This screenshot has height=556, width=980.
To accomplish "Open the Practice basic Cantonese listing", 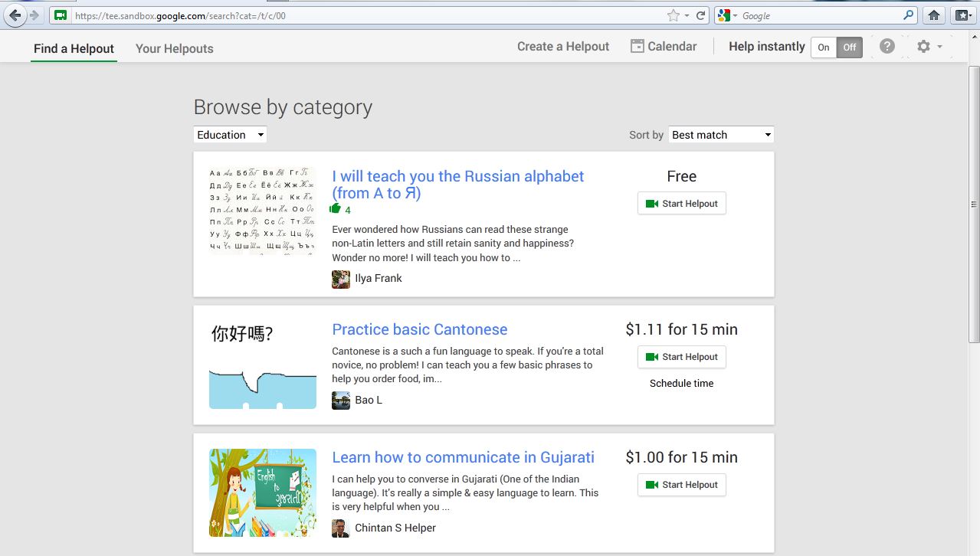I will click(x=419, y=329).
